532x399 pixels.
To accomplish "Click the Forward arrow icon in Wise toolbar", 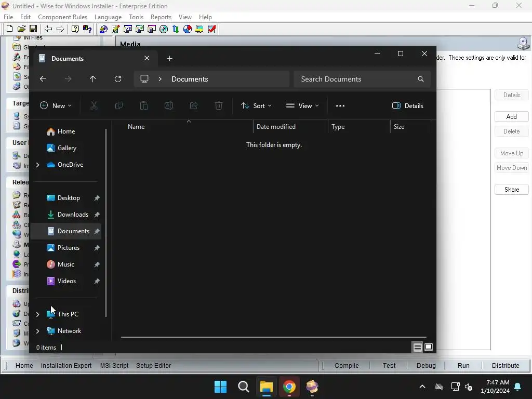I will pos(60,29).
